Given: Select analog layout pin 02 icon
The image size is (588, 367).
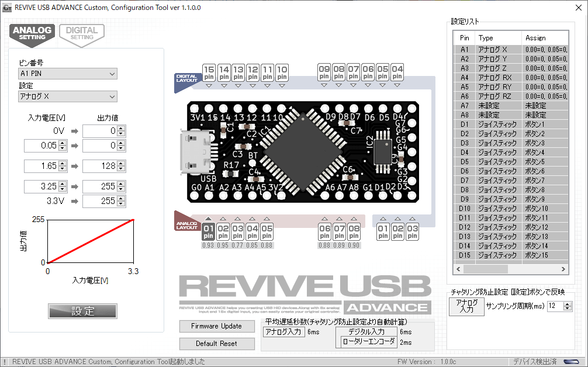Looking at the screenshot, I should [x=223, y=232].
